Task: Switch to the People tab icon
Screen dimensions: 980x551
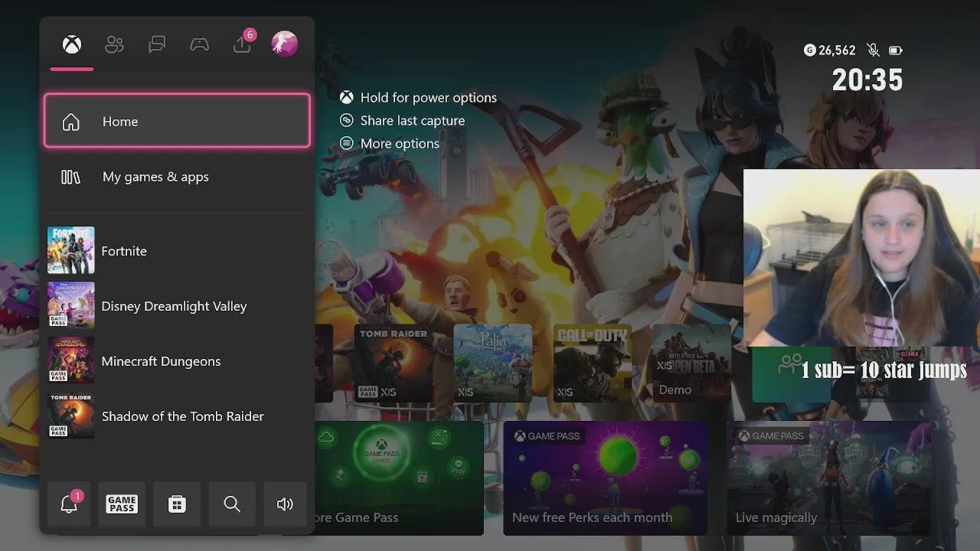Action: point(114,44)
